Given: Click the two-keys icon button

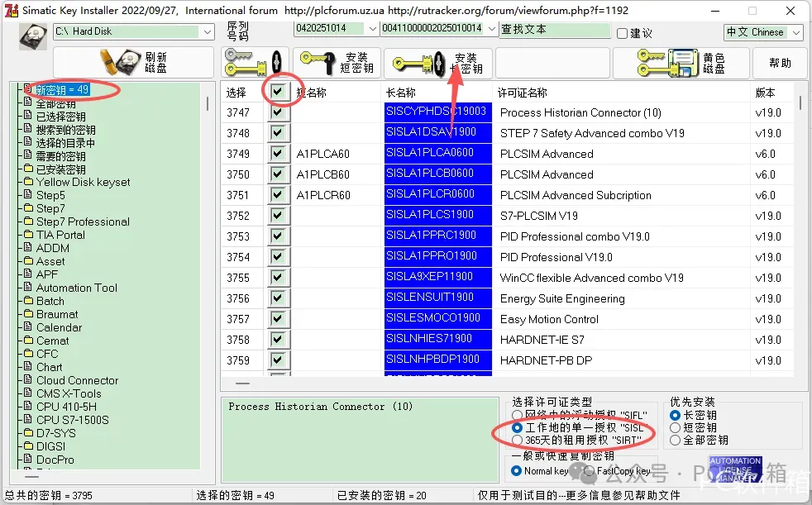Looking at the screenshot, I should click(254, 63).
